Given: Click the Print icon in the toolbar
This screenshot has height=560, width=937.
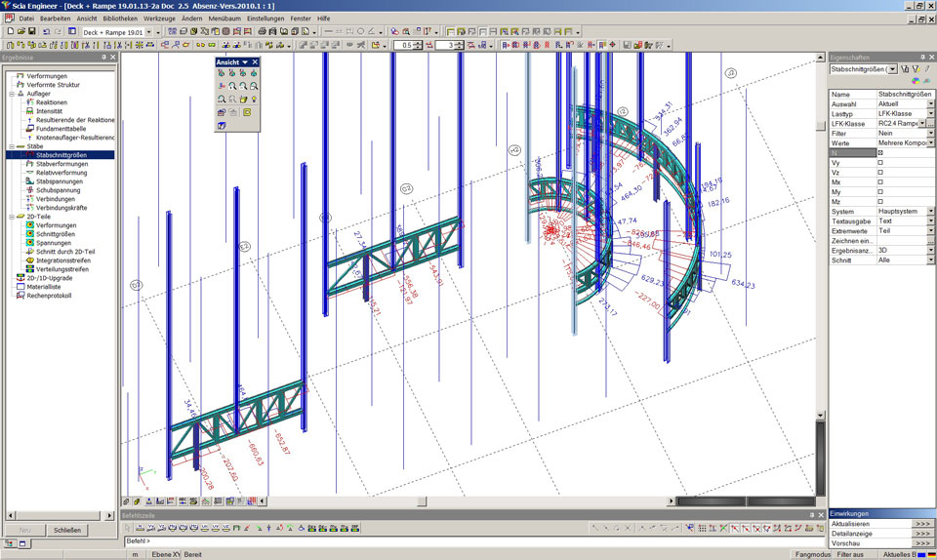Looking at the screenshot, I should (263, 31).
